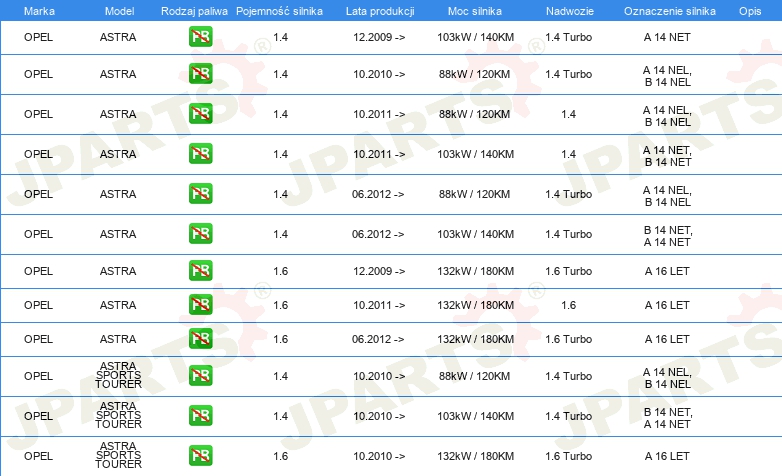Click '1.6 Turbo' in the Astra 06.2012 row

(x=569, y=339)
